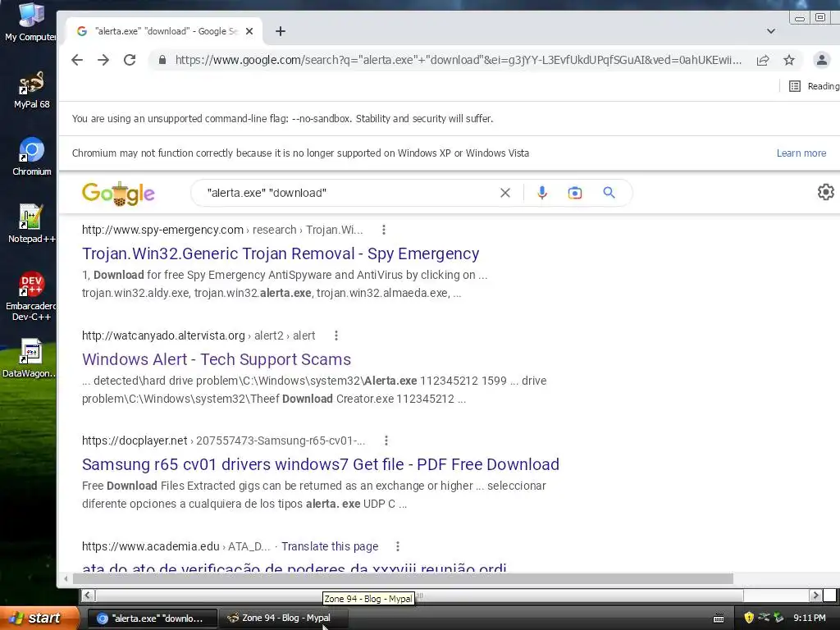Click the security shield tray icon

tap(749, 619)
